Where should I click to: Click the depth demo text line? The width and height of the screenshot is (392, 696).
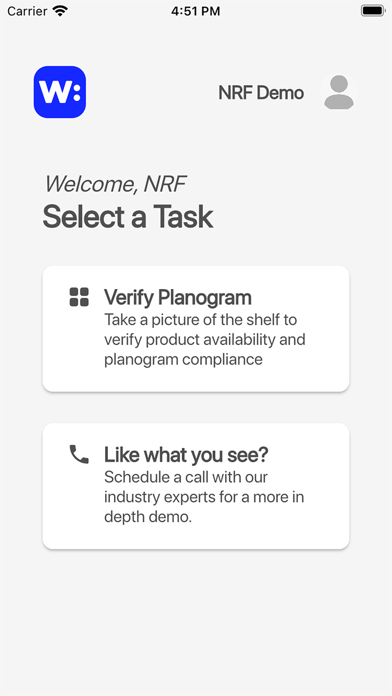(x=148, y=517)
